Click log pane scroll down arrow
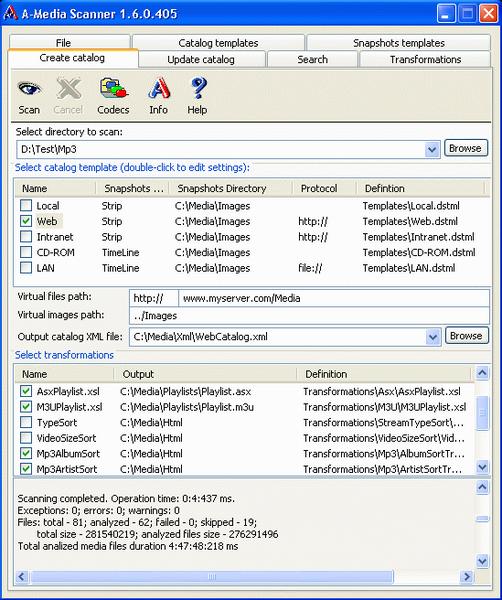This screenshot has width=502, height=600. coord(482,561)
